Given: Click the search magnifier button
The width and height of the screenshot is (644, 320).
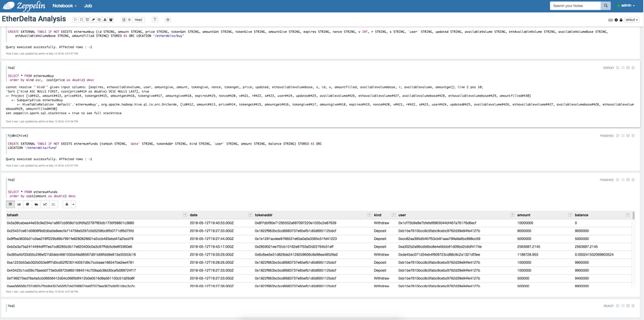Looking at the screenshot, I should pos(606,6).
